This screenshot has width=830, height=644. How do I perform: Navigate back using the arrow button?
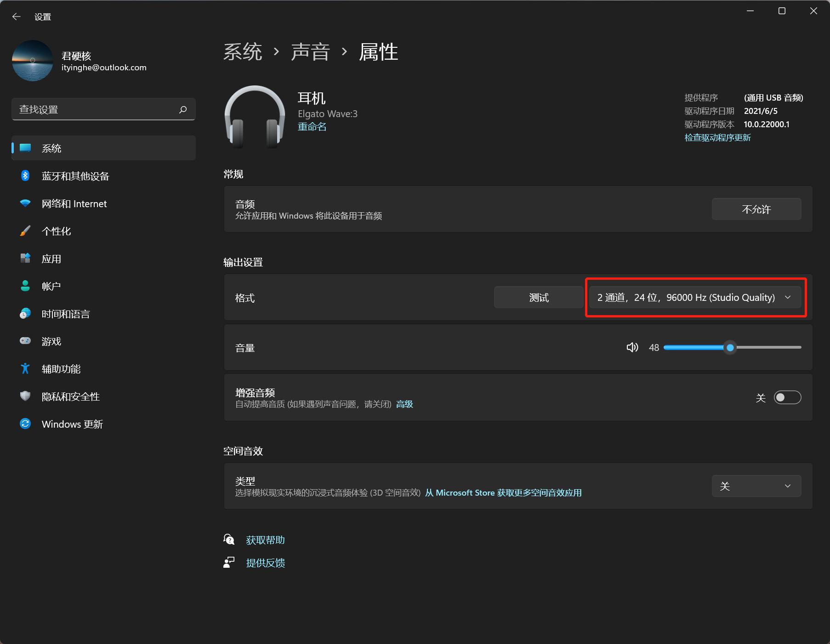click(17, 16)
